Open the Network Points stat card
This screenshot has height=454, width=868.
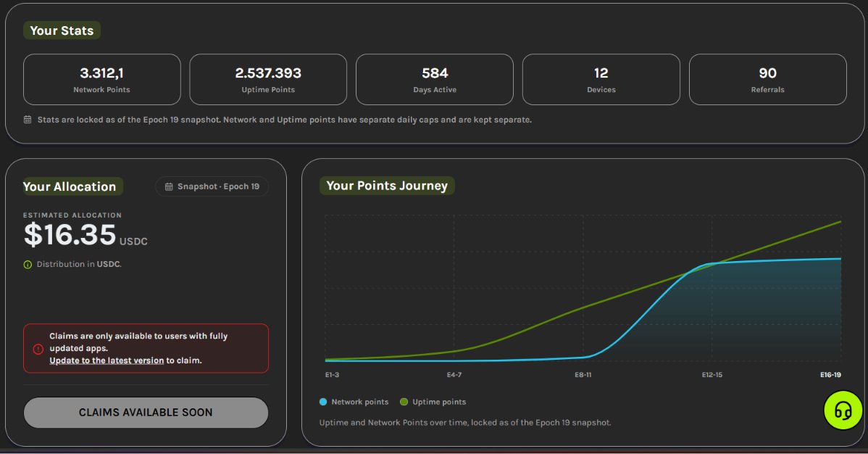click(x=102, y=79)
